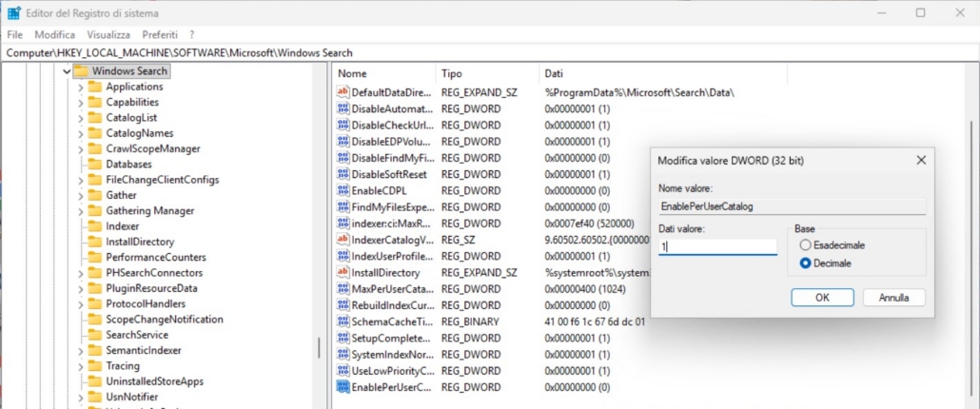The image size is (980, 409).
Task: Expand the CatalogNames key
Action: point(81,133)
